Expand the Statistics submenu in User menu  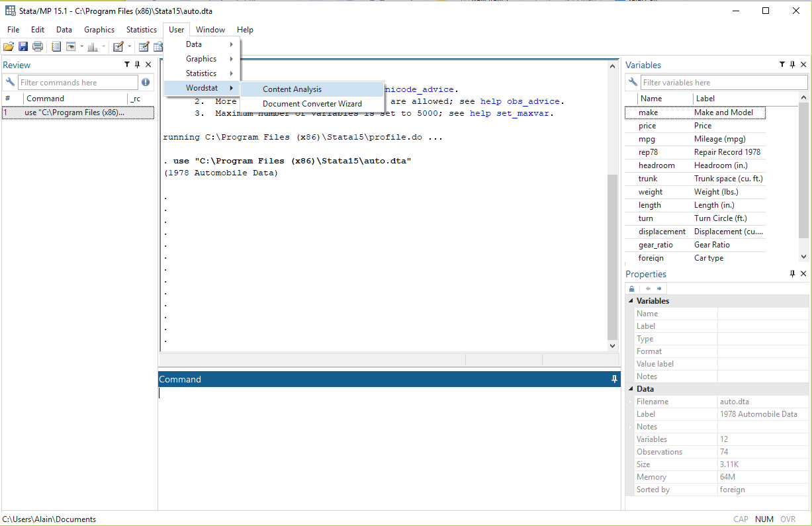202,73
